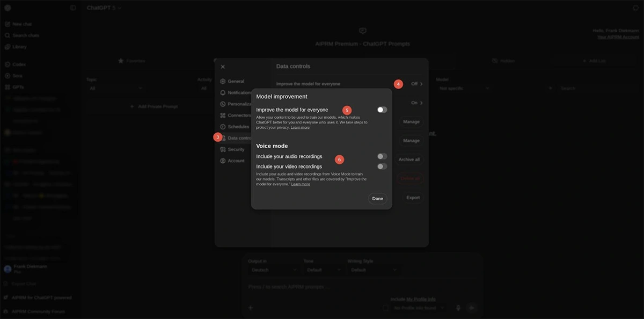This screenshot has height=319, width=644.
Task: Open General settings via its gear icon
Action: click(x=223, y=82)
